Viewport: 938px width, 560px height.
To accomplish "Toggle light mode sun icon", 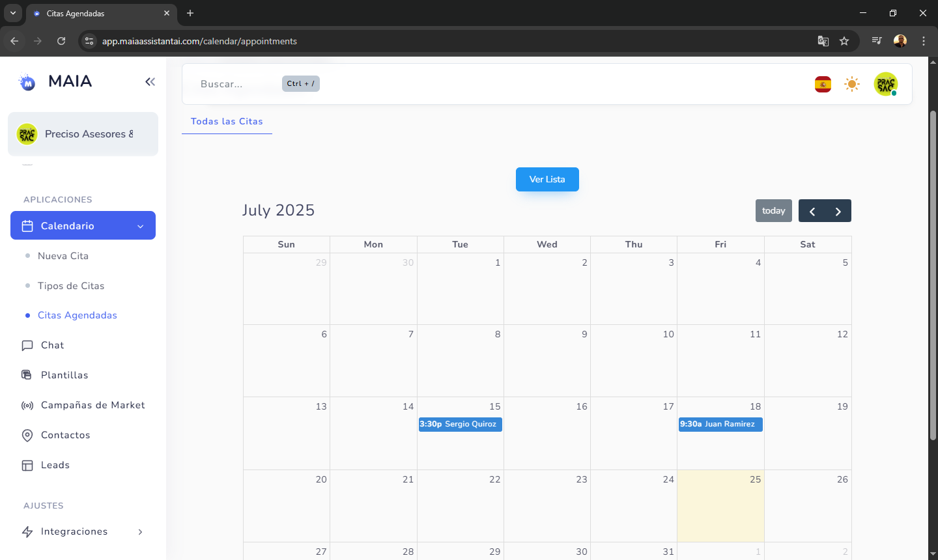I will pos(851,84).
